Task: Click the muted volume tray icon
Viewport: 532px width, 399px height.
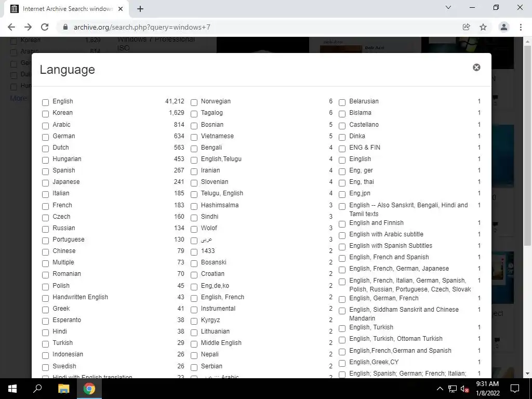Action: [x=464, y=389]
